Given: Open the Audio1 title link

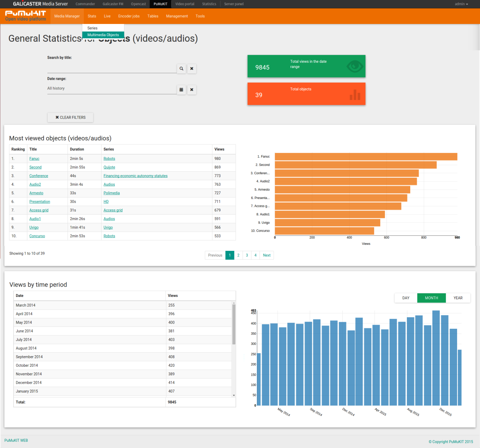Looking at the screenshot, I should pyautogui.click(x=35, y=219).
